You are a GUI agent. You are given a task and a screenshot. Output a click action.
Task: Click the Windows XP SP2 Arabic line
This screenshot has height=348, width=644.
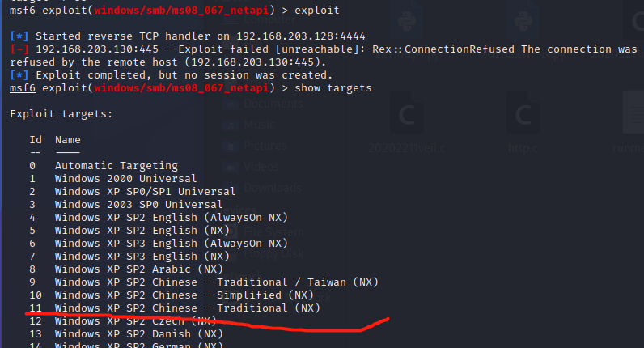[x=138, y=269]
